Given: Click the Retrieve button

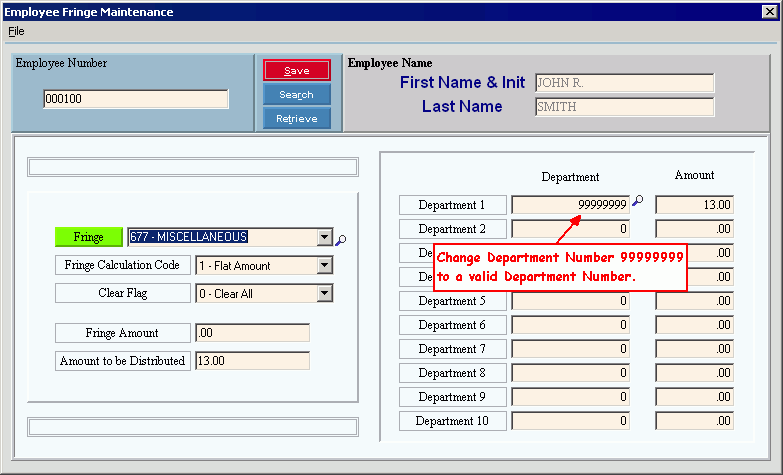Looking at the screenshot, I should pyautogui.click(x=296, y=119).
